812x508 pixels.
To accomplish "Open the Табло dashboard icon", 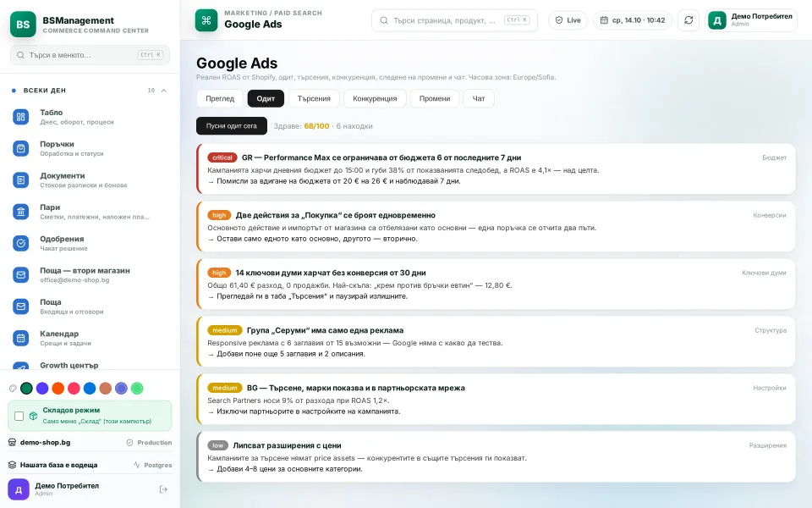I will 20,117.
